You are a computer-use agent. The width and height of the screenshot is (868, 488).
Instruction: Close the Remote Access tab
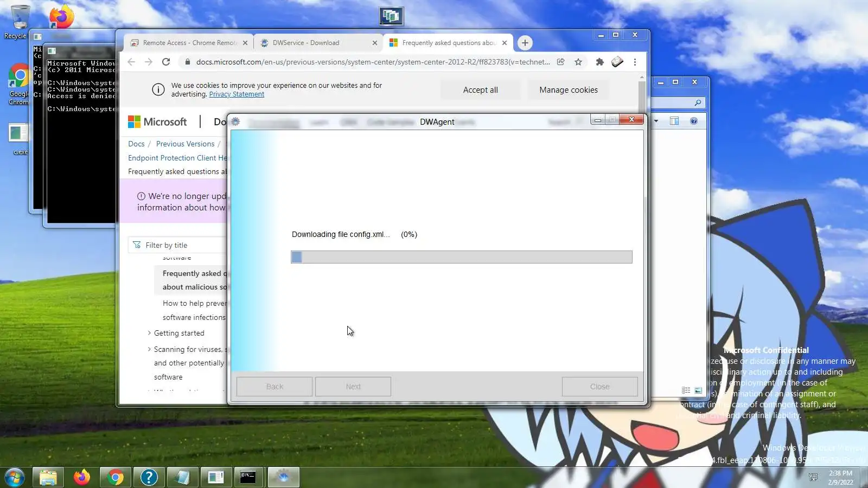pos(245,43)
